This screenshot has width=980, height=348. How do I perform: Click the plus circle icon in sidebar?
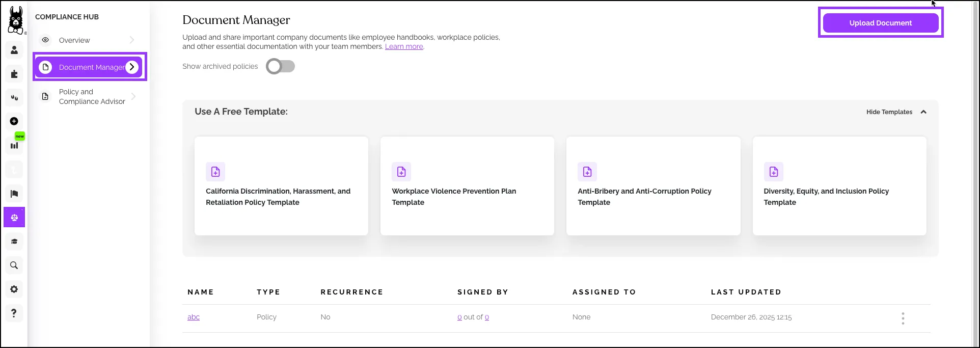pyautogui.click(x=14, y=121)
